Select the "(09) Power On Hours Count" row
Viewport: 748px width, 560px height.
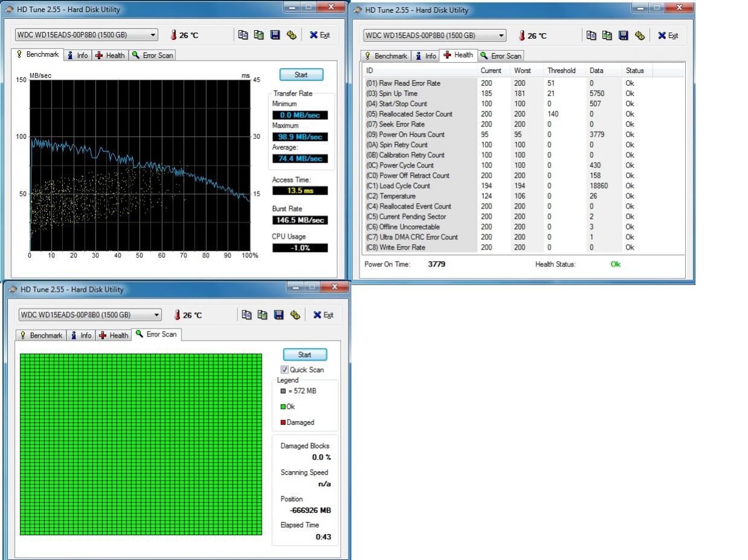point(523,135)
